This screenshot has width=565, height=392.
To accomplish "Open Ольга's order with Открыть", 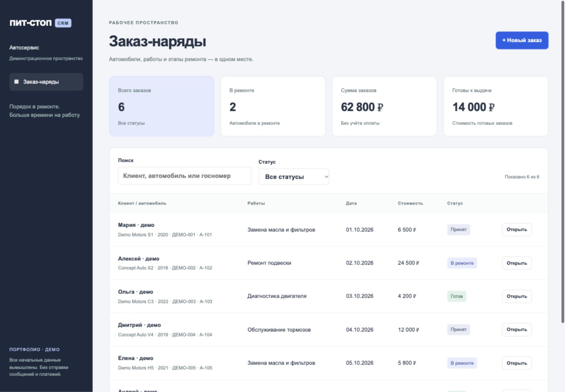I will pos(517,296).
